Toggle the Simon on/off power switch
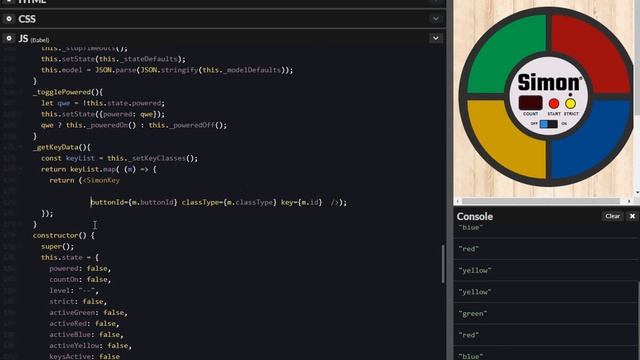 coord(548,124)
